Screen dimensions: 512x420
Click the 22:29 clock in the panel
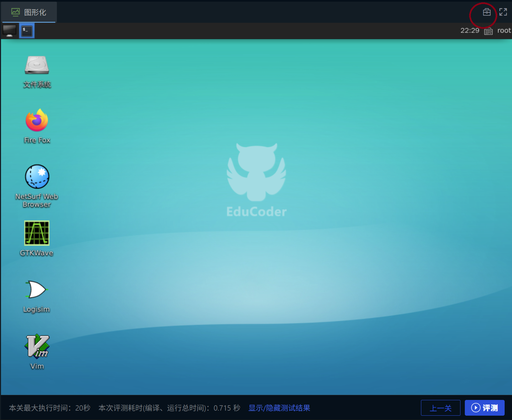tap(470, 31)
